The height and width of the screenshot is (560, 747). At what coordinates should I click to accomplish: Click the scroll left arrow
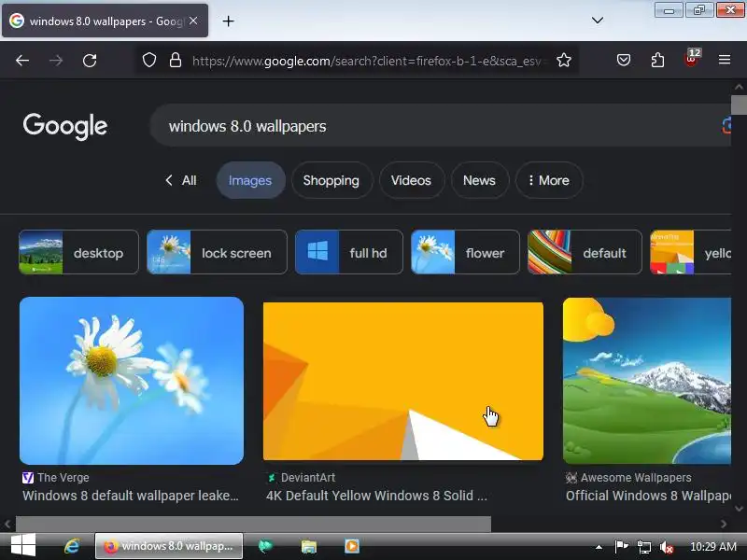click(7, 524)
